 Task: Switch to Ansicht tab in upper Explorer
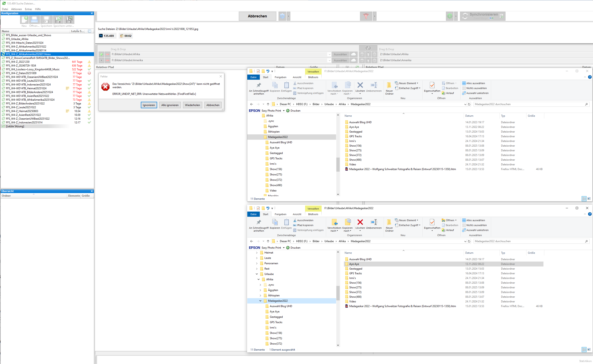[x=297, y=77]
